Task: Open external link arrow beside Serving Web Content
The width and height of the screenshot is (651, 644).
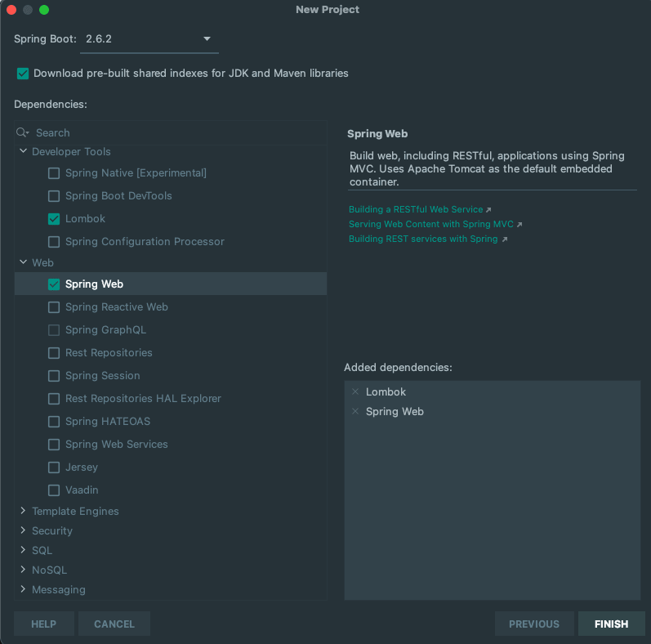Action: (519, 225)
